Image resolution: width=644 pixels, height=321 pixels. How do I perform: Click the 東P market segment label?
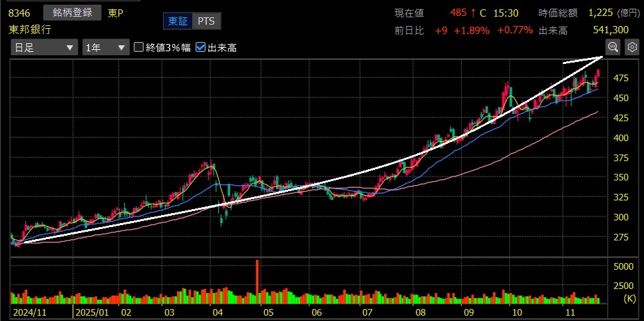(x=116, y=13)
